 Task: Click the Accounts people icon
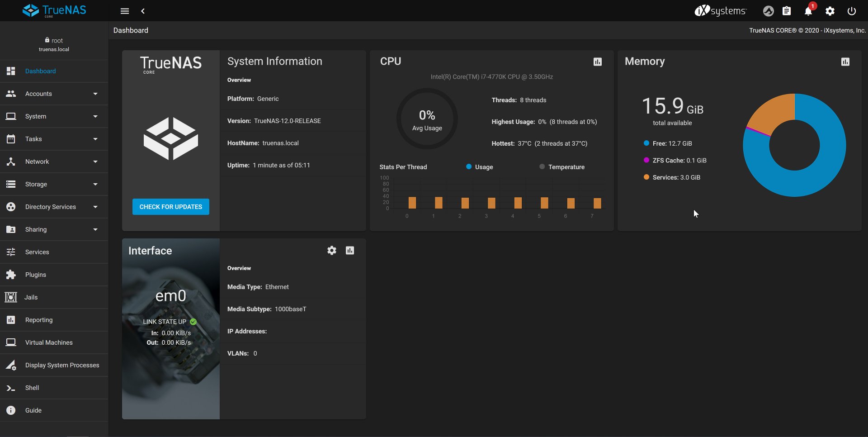pos(11,94)
